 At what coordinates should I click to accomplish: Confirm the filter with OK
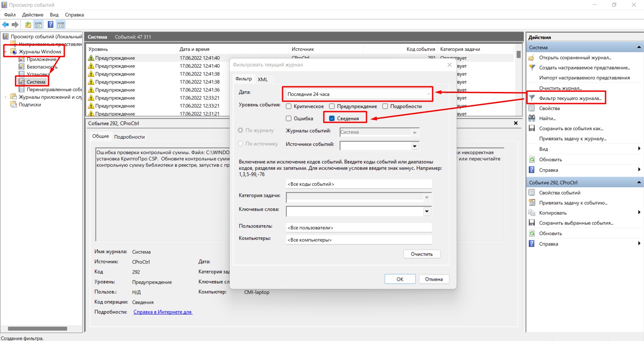coord(400,279)
